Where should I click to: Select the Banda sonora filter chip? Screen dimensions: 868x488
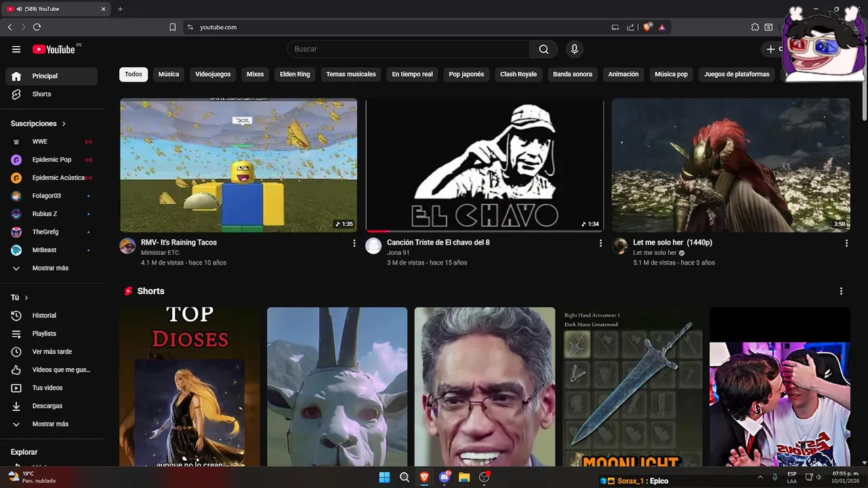(573, 75)
